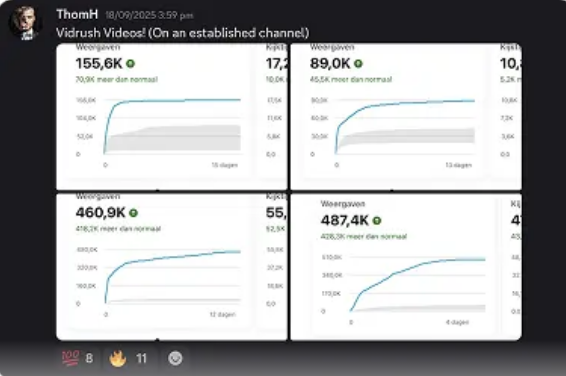Viewport: 566px width, 376px height.
Task: Click the '45,5K meer dan normaal' text
Action: 351,79
